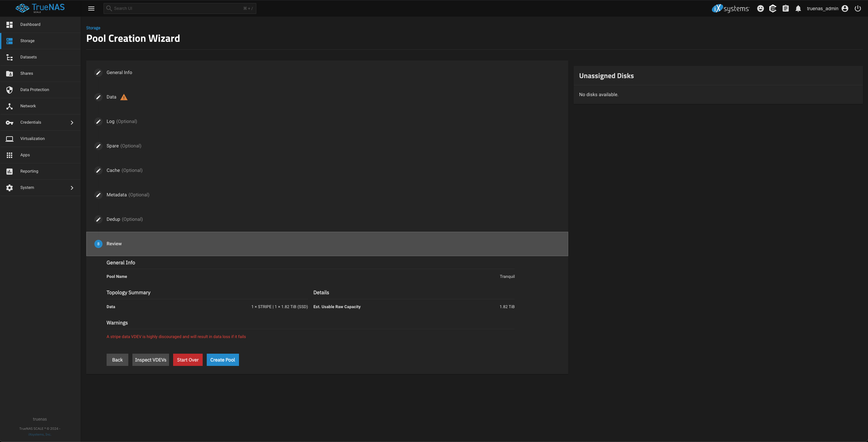Viewport: 868px width, 442px height.
Task: Click the Data step warning triangle
Action: 124,97
